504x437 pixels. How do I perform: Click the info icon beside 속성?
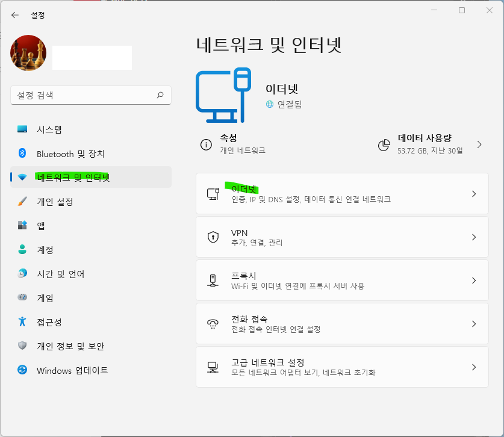coord(206,144)
